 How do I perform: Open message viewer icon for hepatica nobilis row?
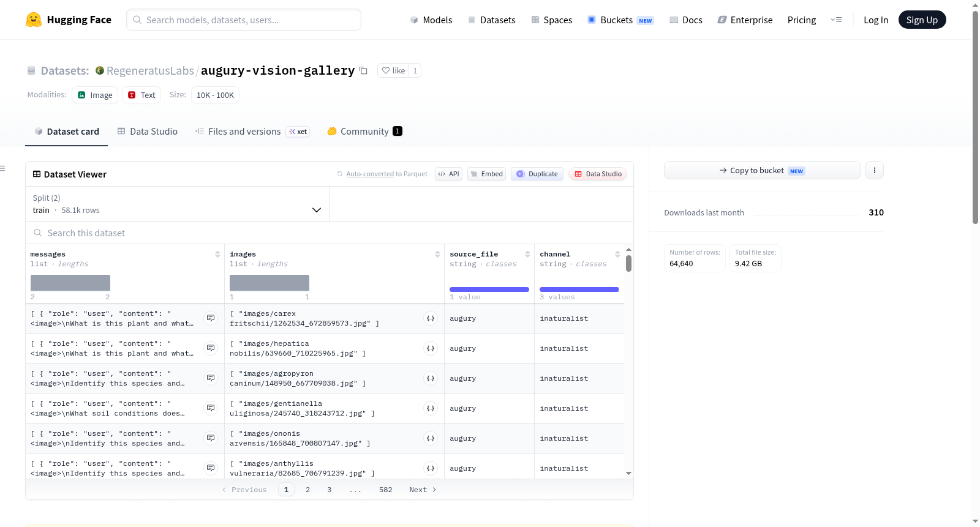[211, 348]
